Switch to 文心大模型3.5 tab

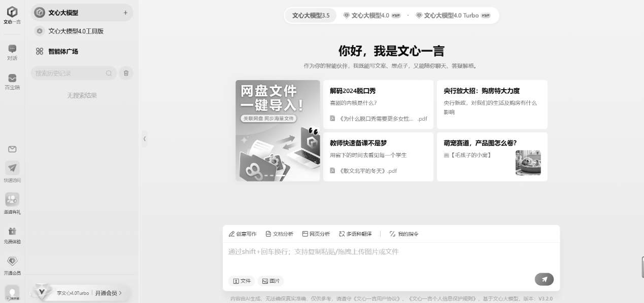tap(311, 16)
